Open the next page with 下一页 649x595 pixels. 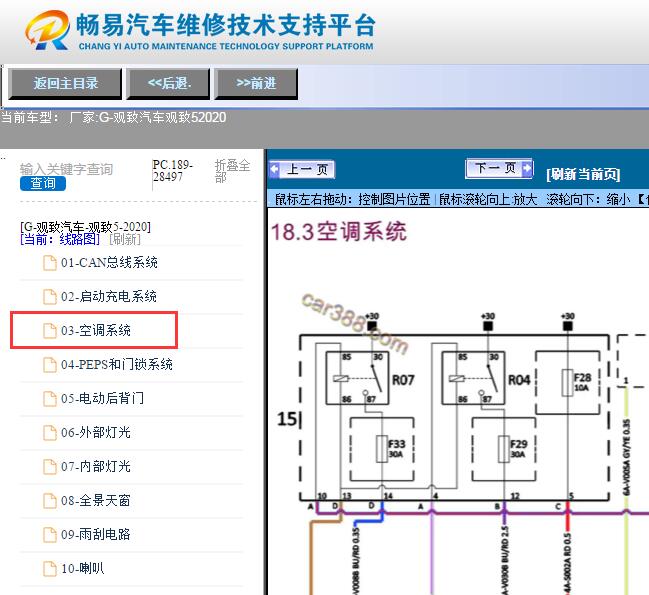click(499, 168)
